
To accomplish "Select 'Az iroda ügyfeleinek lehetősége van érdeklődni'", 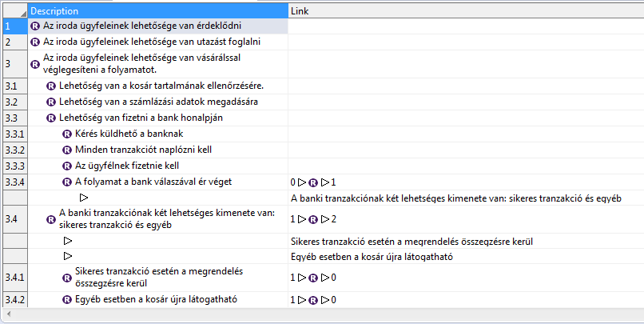I will point(142,26).
